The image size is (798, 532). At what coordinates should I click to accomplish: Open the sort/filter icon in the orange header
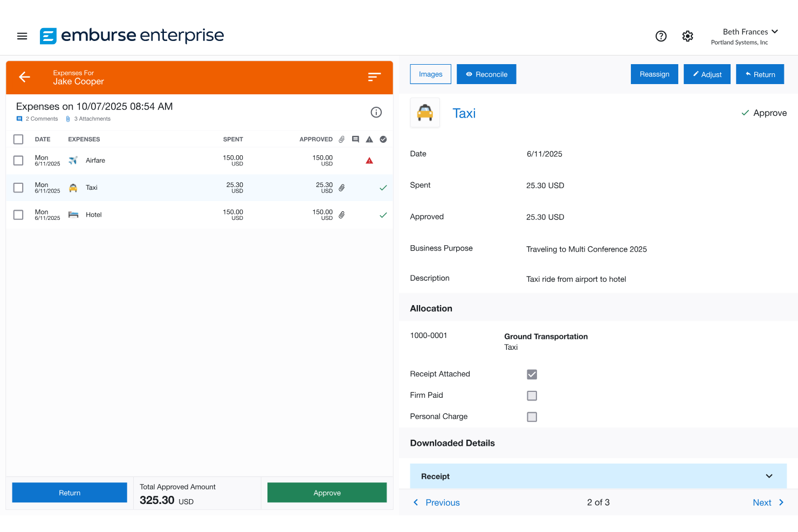pos(374,77)
